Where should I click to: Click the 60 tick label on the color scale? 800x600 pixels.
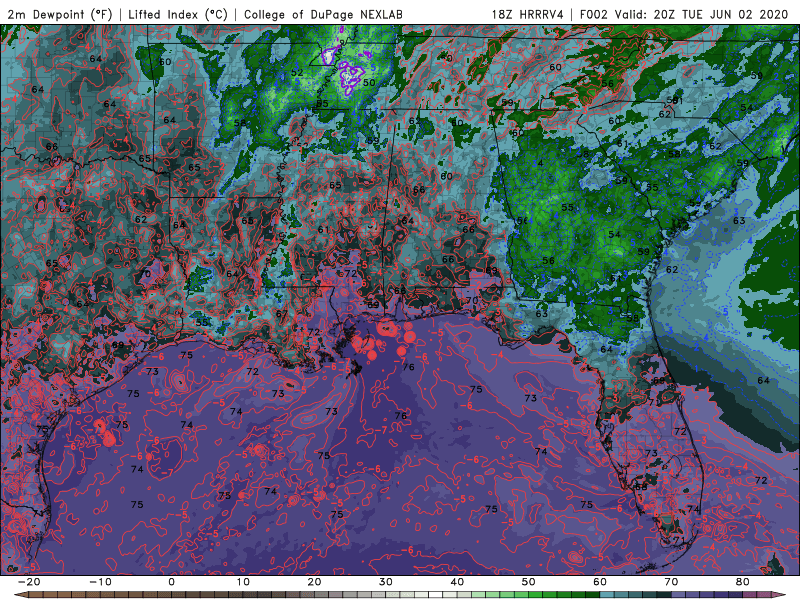pyautogui.click(x=600, y=582)
